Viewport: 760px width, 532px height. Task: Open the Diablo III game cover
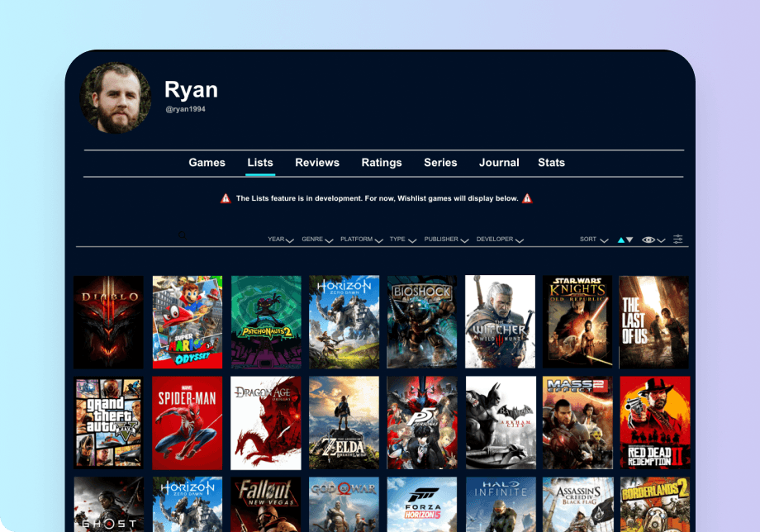[108, 322]
